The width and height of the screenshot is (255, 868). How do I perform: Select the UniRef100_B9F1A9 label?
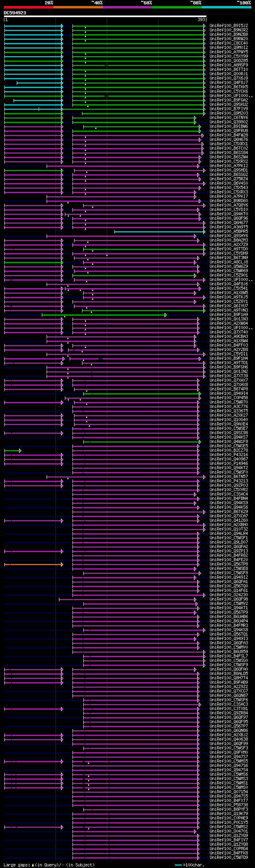click(x=229, y=314)
